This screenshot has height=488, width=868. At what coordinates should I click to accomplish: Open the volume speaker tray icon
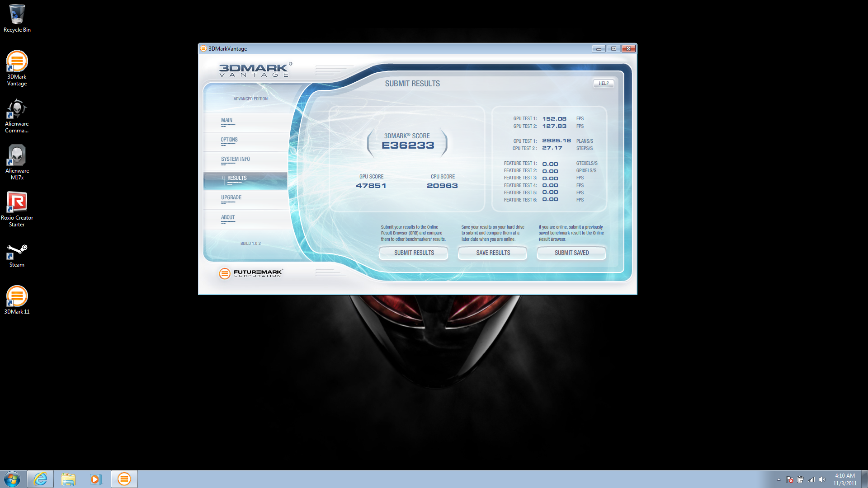pos(822,479)
